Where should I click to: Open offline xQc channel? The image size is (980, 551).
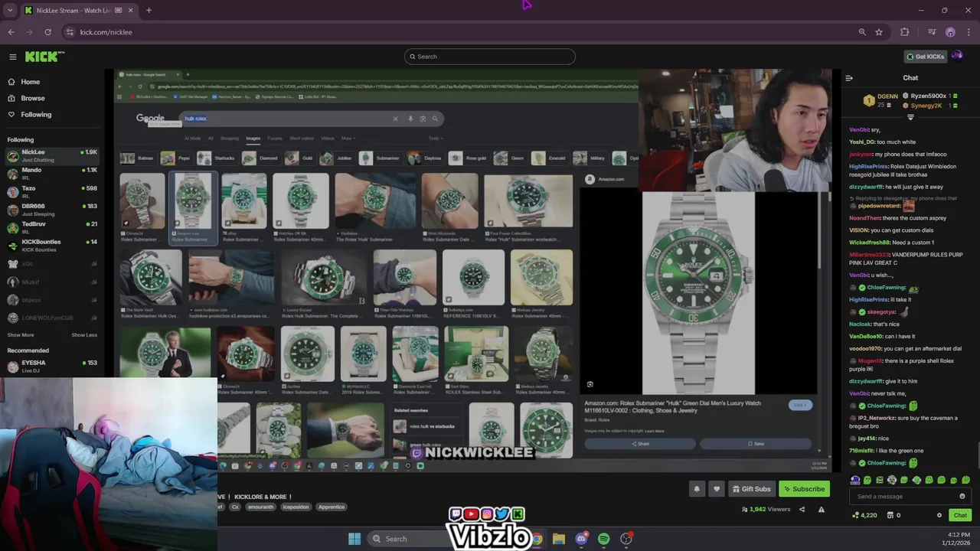coord(52,264)
